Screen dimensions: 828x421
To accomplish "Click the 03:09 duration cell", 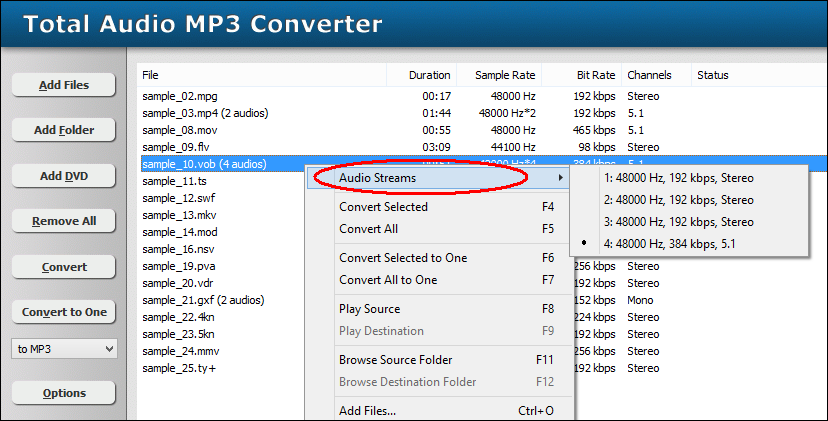I will pos(436,147).
